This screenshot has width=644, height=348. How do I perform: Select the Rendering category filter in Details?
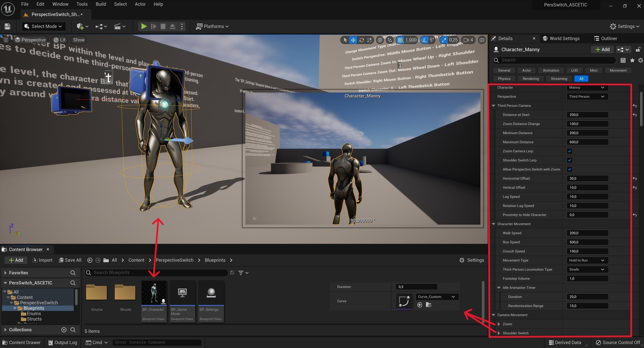[x=531, y=79]
